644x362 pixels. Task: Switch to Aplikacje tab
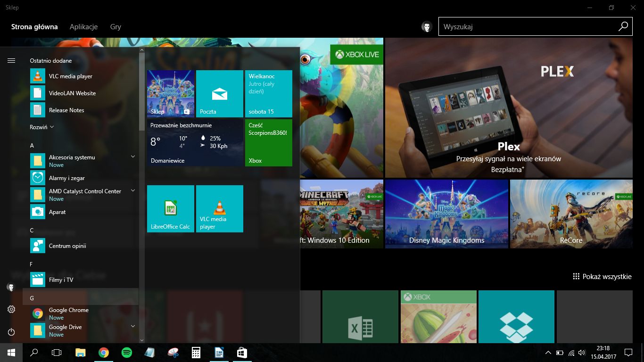click(x=83, y=27)
